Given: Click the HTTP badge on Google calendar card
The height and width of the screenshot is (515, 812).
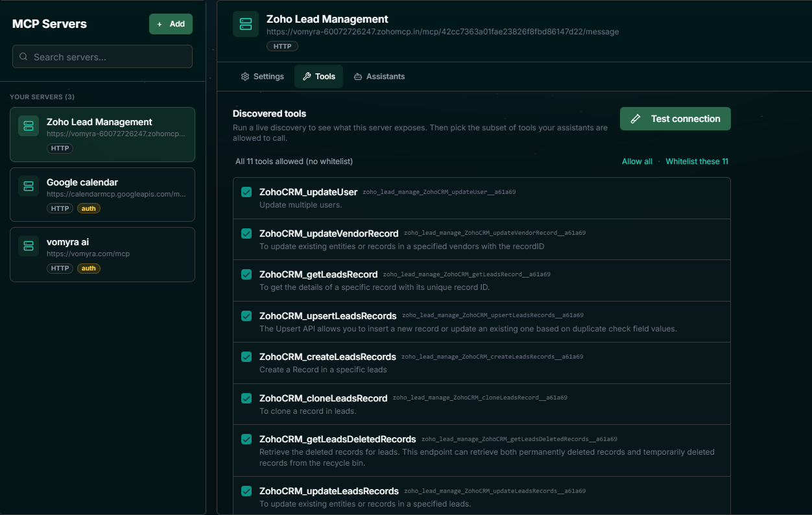Looking at the screenshot, I should [60, 209].
